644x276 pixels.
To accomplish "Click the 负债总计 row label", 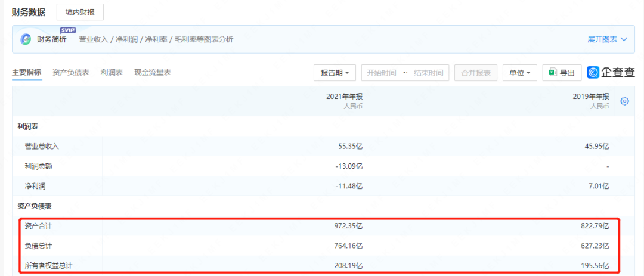I will pyautogui.click(x=38, y=246).
